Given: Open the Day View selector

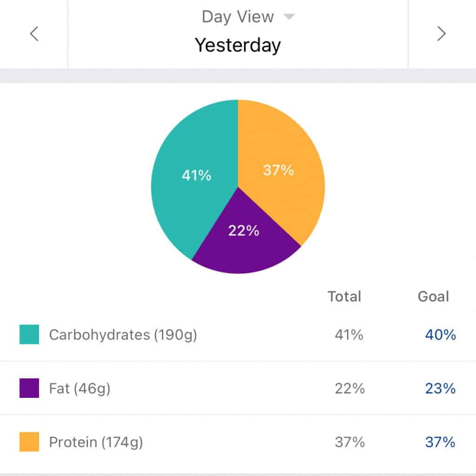Looking at the screenshot, I should click(x=237, y=16).
